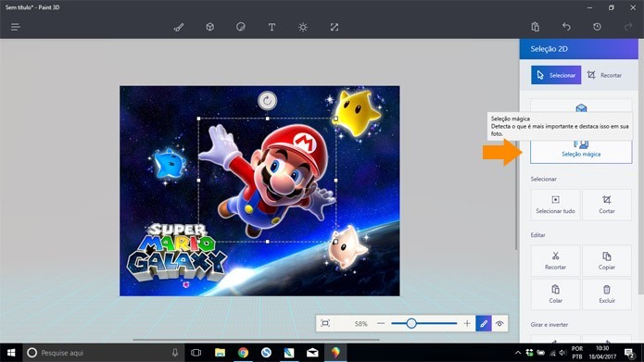Click the Colar button
The width and height of the screenshot is (644, 362).
(x=555, y=294)
